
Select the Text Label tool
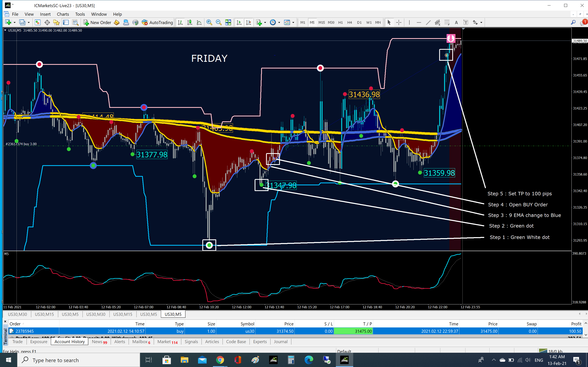pos(465,23)
